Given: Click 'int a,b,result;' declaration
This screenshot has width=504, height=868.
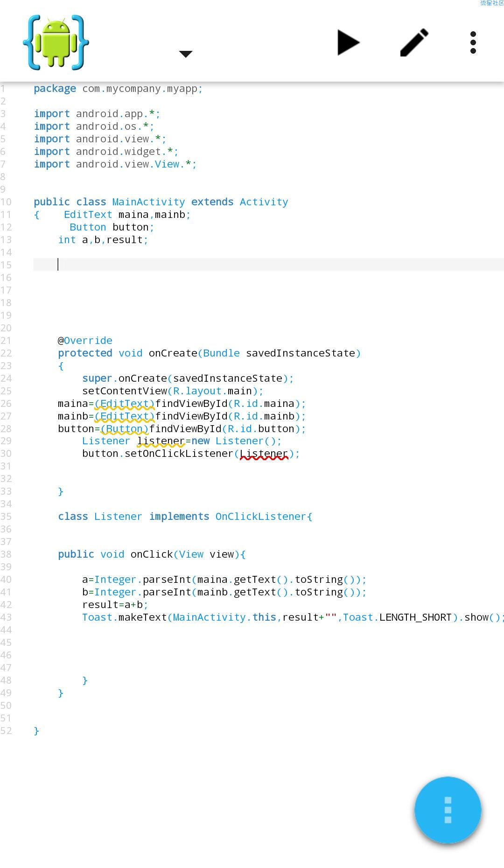Looking at the screenshot, I should (103, 240).
